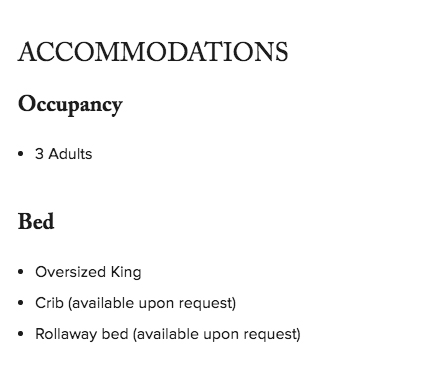Click the word Adults in Occupancy list
Screen dimensions: 439x380
click(x=70, y=154)
